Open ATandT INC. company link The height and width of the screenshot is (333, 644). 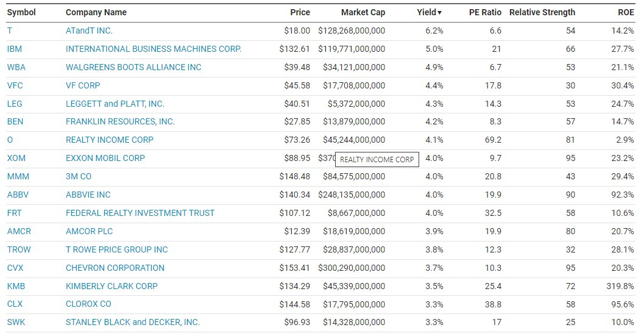(89, 31)
